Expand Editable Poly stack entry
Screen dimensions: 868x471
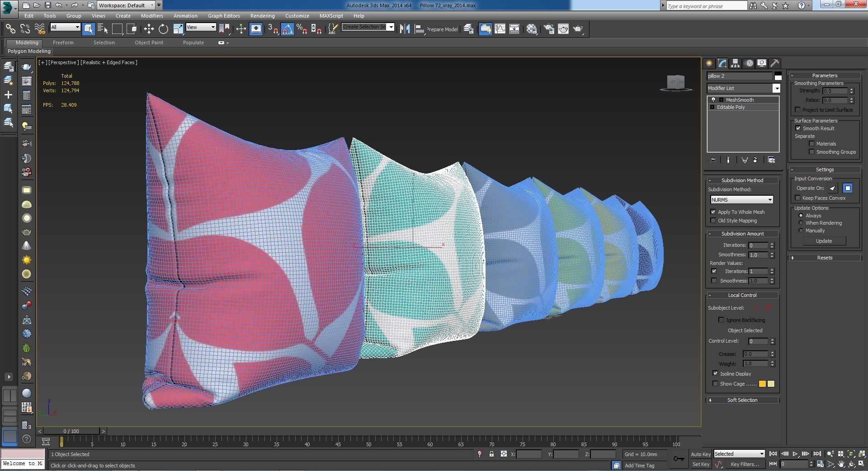(x=712, y=107)
